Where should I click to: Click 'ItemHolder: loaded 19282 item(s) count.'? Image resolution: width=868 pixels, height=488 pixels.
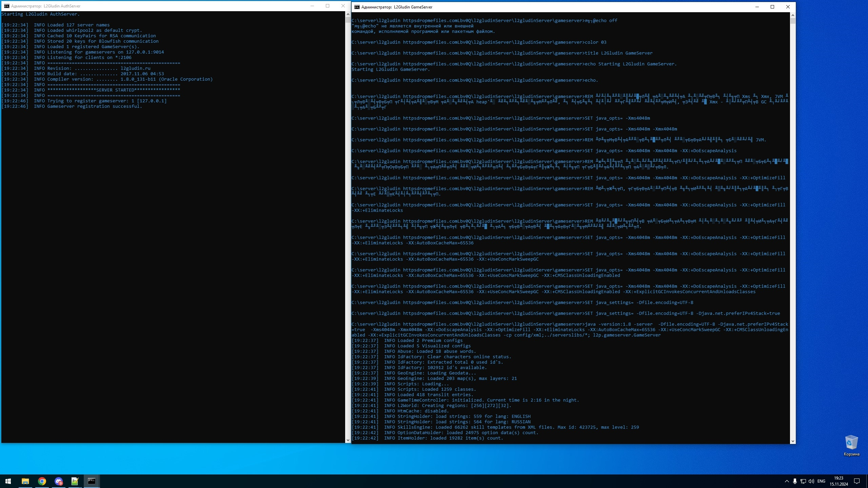428,438
